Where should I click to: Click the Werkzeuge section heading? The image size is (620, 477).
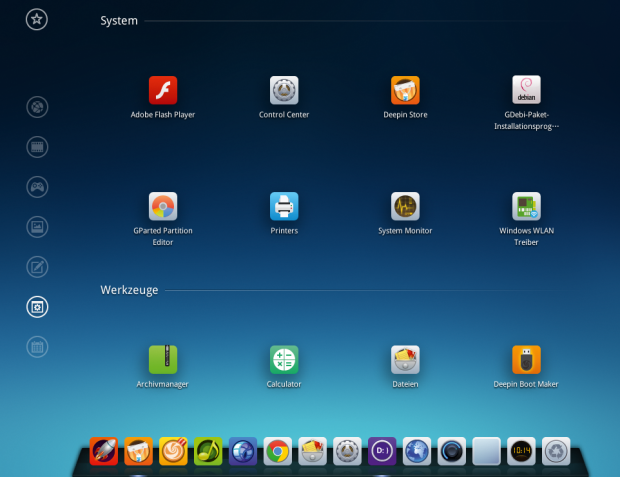(x=129, y=290)
